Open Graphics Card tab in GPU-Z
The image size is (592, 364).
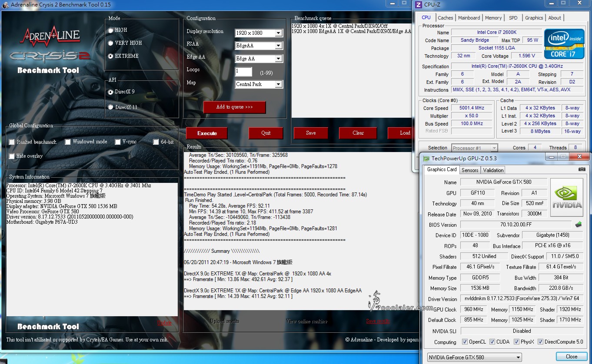[x=442, y=169]
